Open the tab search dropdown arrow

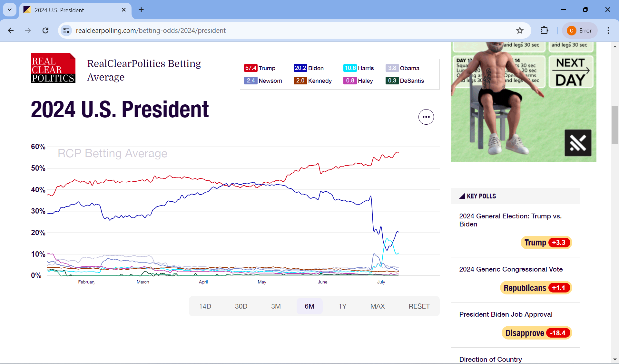pos(10,10)
